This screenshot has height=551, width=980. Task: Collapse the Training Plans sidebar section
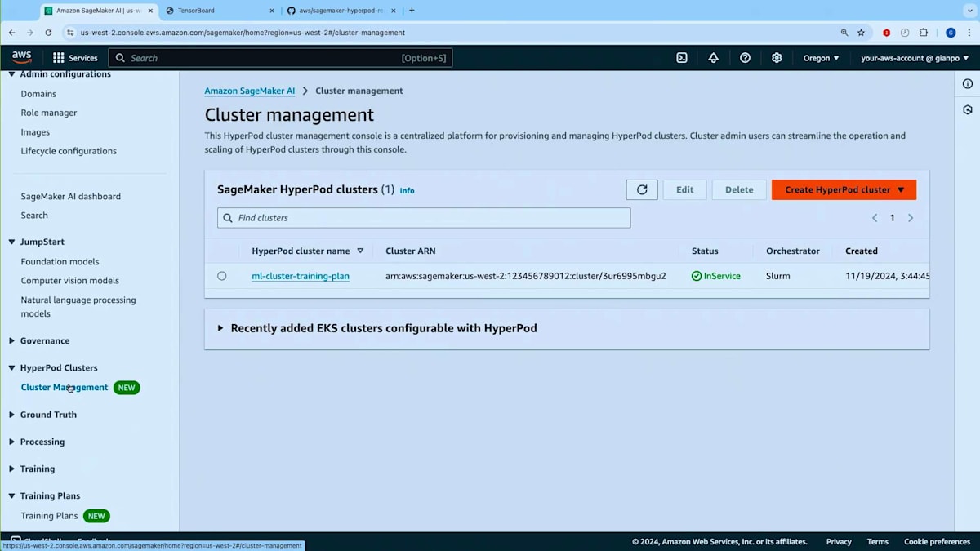click(11, 495)
